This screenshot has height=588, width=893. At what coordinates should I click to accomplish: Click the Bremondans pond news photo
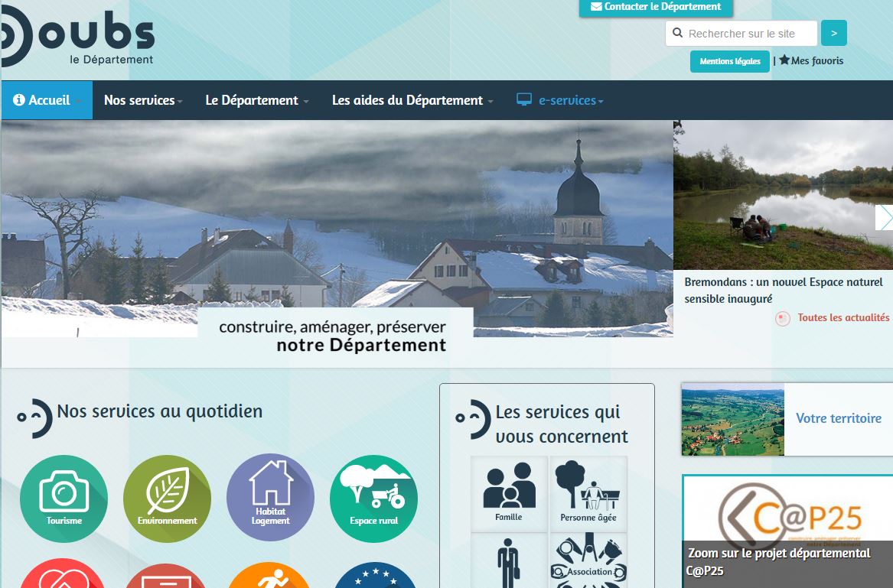783,195
